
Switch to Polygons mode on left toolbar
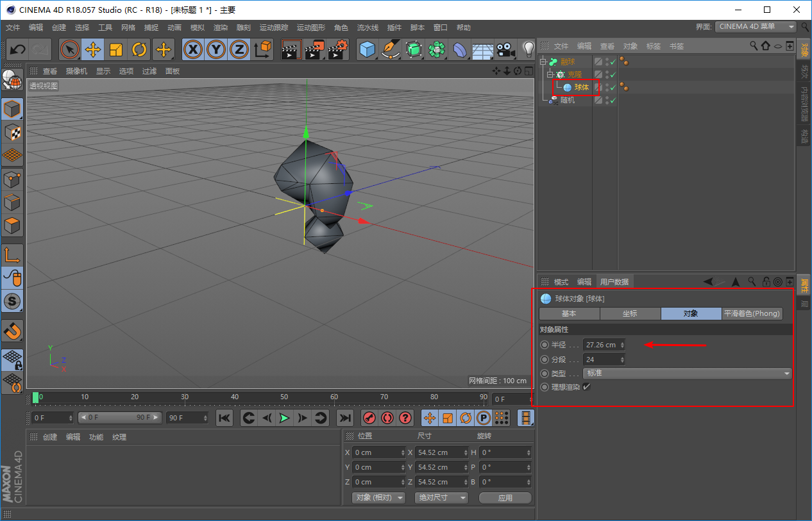tap(12, 225)
